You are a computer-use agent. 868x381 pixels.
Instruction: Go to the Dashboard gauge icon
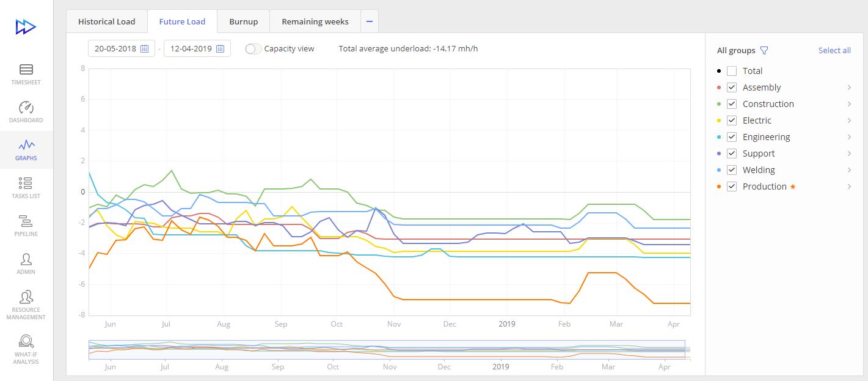pyautogui.click(x=26, y=108)
